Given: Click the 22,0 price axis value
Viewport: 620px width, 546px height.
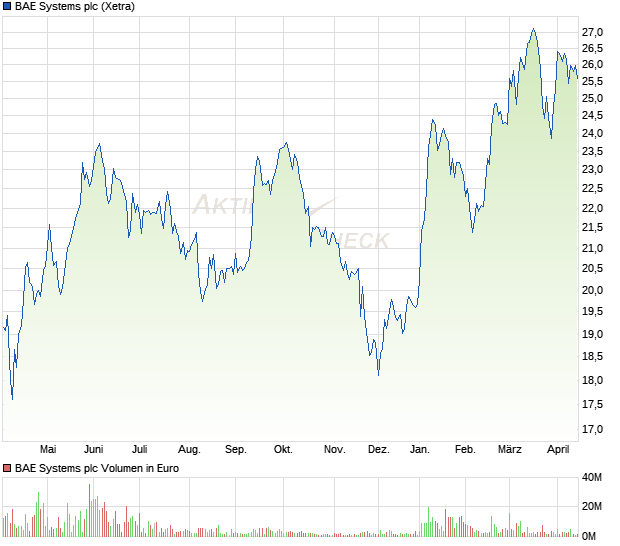Looking at the screenshot, I should [592, 208].
